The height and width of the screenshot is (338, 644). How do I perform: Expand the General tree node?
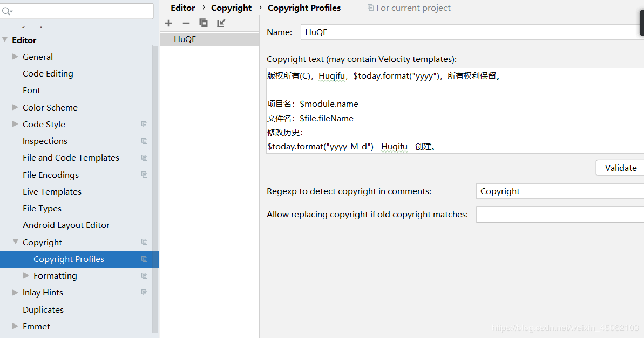15,57
